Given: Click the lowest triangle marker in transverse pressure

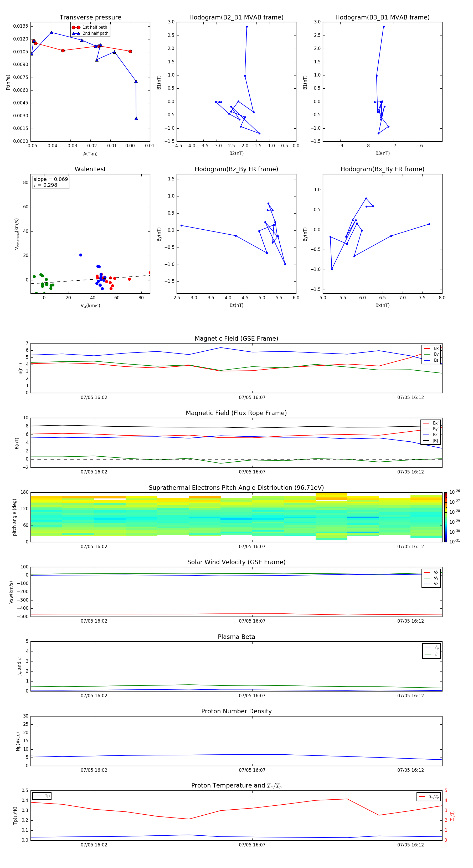Looking at the screenshot, I should click(136, 118).
